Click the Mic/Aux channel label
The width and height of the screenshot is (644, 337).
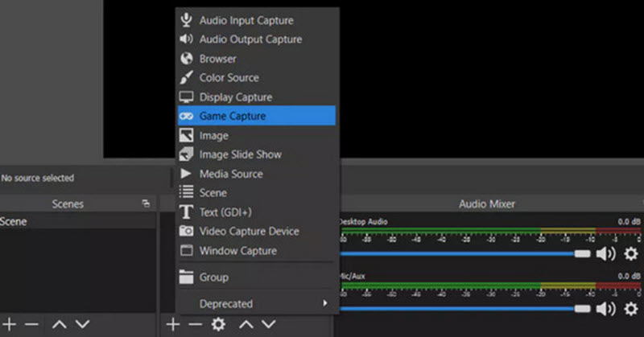353,276
